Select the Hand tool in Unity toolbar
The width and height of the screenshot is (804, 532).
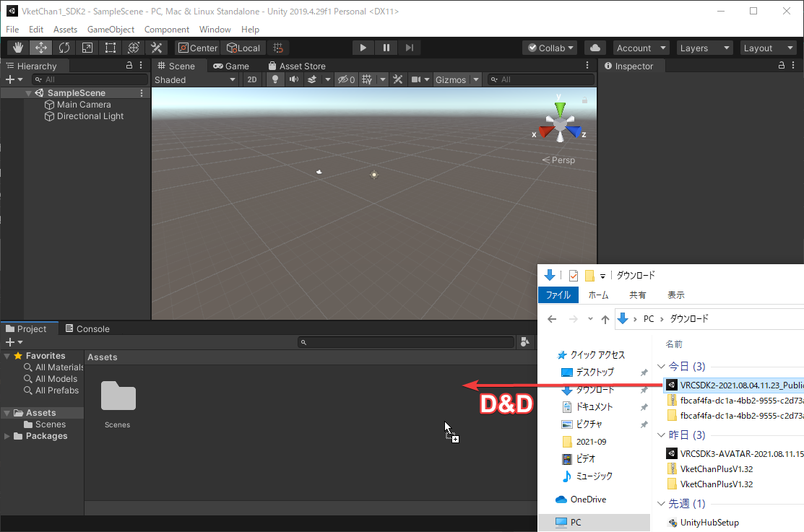click(x=17, y=48)
